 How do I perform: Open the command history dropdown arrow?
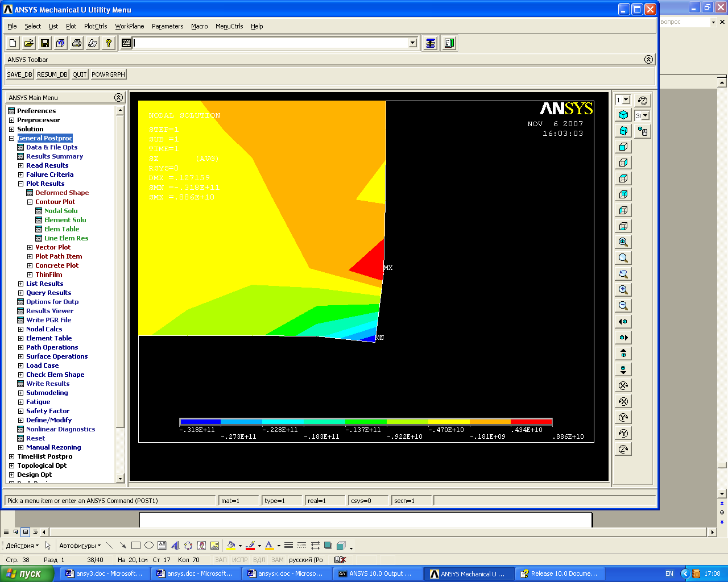point(413,43)
